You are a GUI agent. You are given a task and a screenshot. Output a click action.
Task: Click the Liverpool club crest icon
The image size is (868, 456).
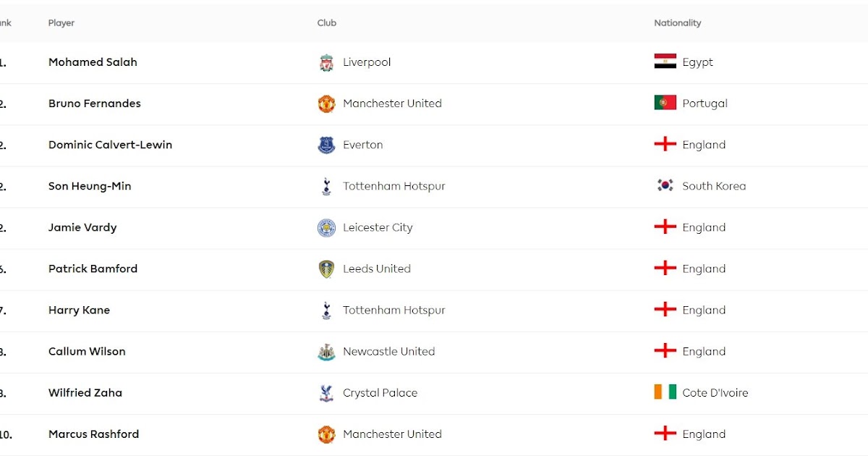(326, 63)
